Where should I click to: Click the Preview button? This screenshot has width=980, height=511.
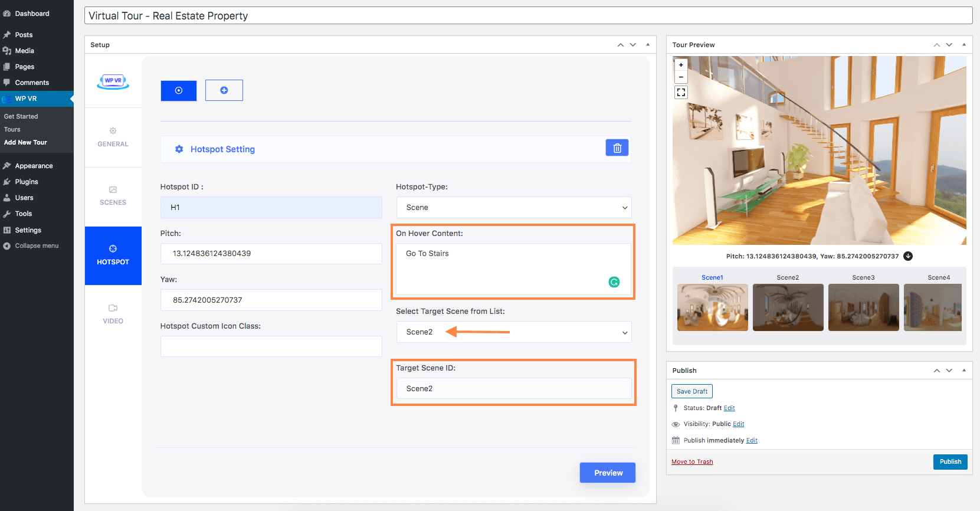608,473
